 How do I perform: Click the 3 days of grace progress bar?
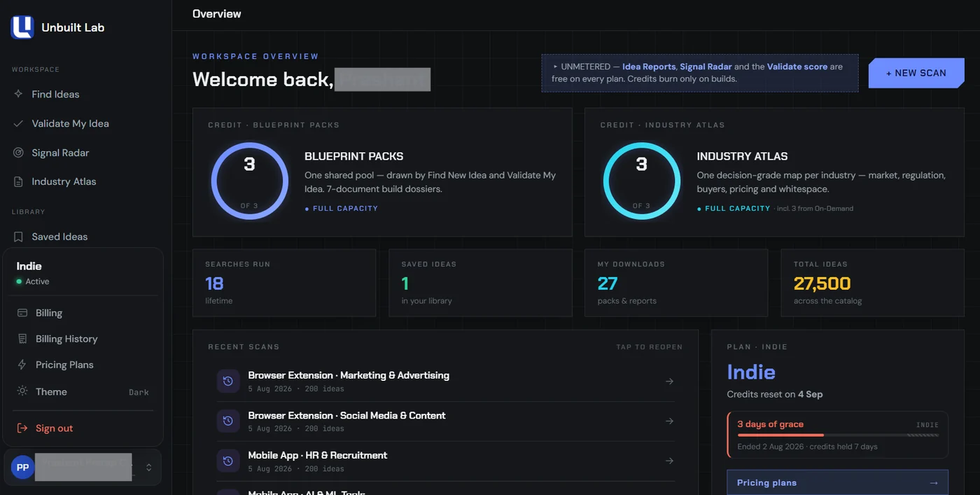pos(838,435)
